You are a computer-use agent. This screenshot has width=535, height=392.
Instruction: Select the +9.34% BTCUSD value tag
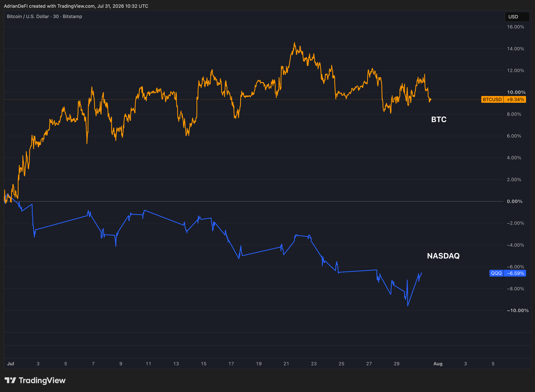[x=515, y=99]
